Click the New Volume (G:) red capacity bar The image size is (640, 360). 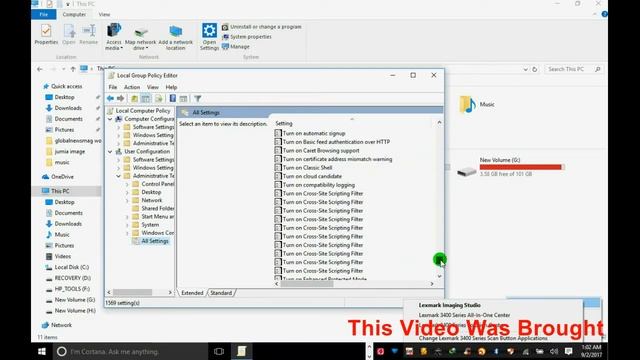click(522, 167)
